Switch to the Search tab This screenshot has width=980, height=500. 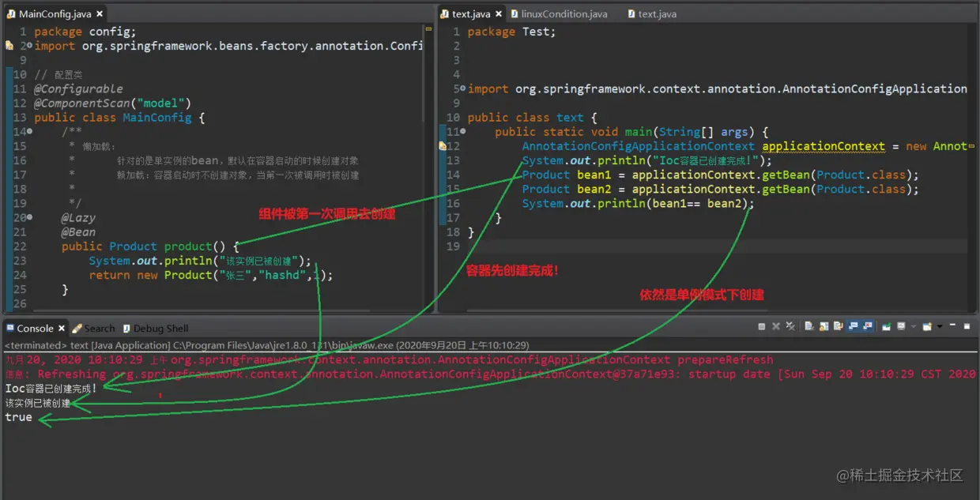tap(93, 328)
